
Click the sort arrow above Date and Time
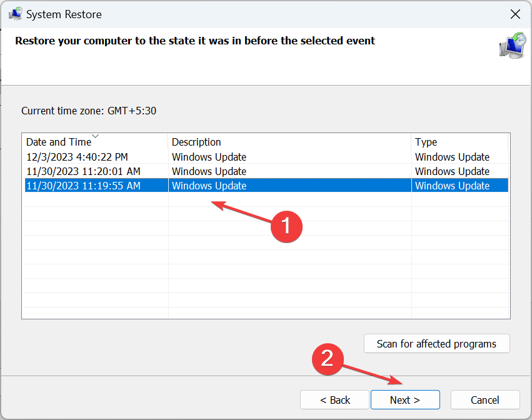coord(95,136)
